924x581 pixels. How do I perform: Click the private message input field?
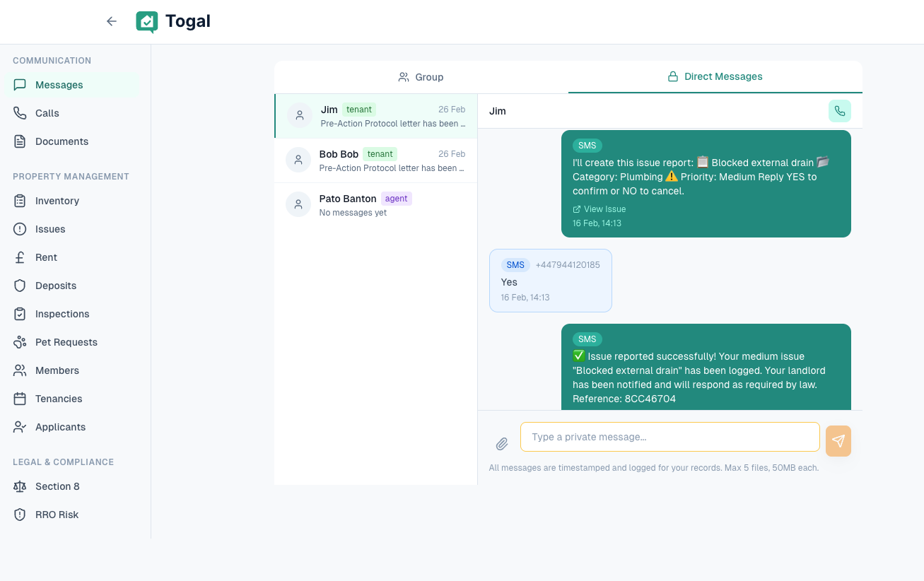tap(669, 437)
